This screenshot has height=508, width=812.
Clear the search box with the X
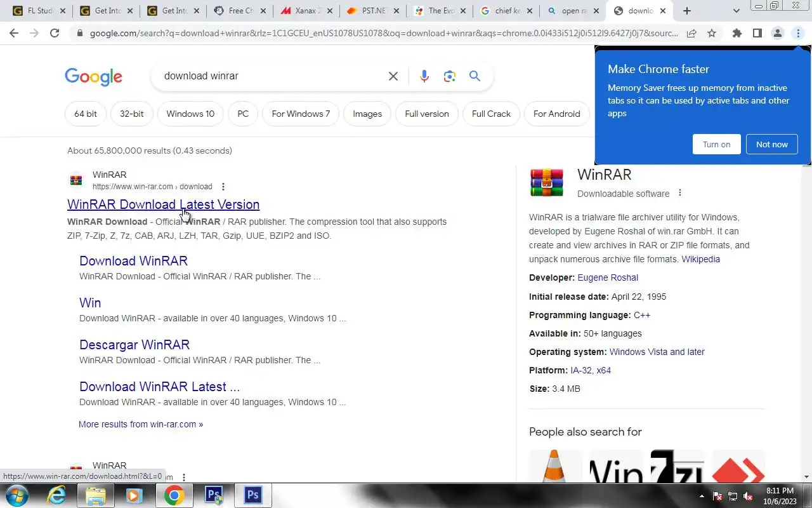[393, 76]
